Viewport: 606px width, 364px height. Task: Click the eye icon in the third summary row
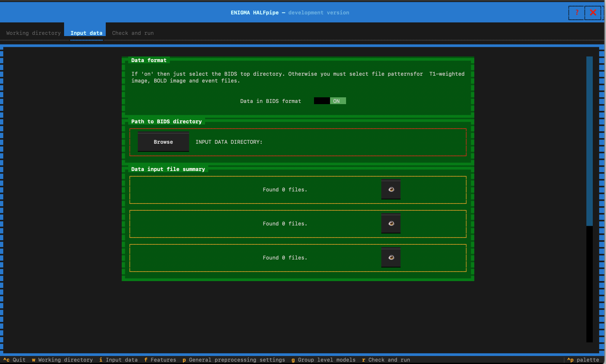point(391,258)
